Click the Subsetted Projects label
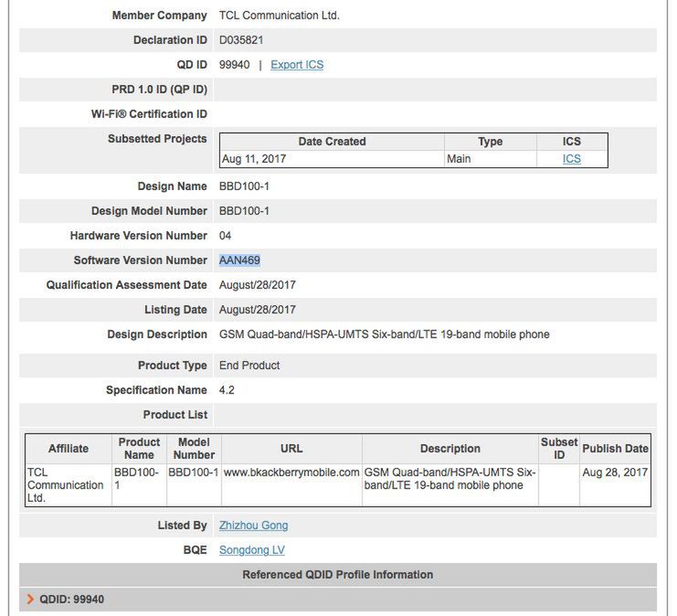 tap(157, 139)
